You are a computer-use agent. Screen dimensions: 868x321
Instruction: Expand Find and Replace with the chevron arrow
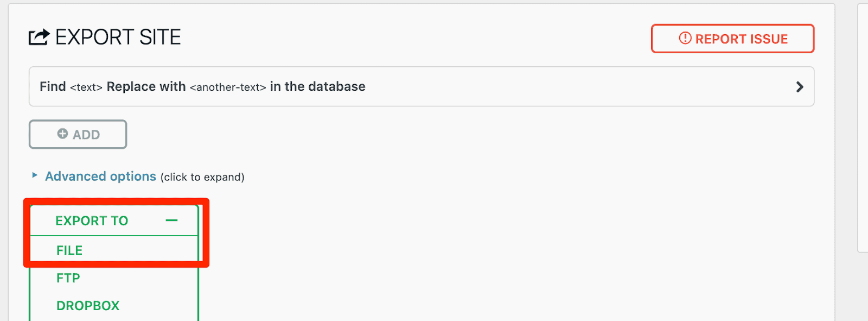coord(799,87)
